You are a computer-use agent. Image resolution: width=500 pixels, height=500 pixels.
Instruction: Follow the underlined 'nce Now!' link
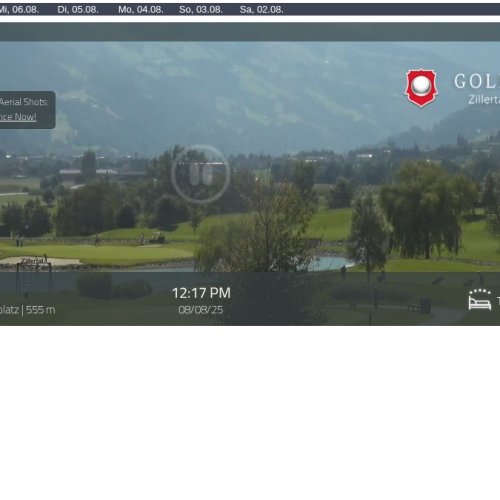click(18, 117)
